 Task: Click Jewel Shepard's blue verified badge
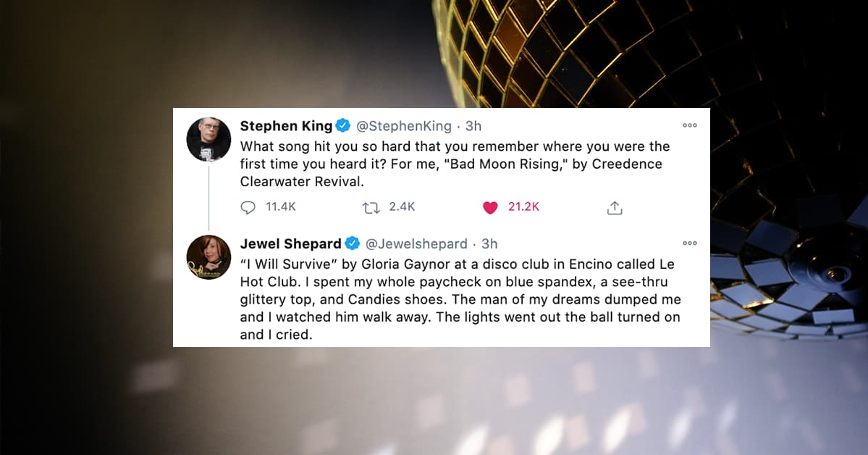coord(353,243)
